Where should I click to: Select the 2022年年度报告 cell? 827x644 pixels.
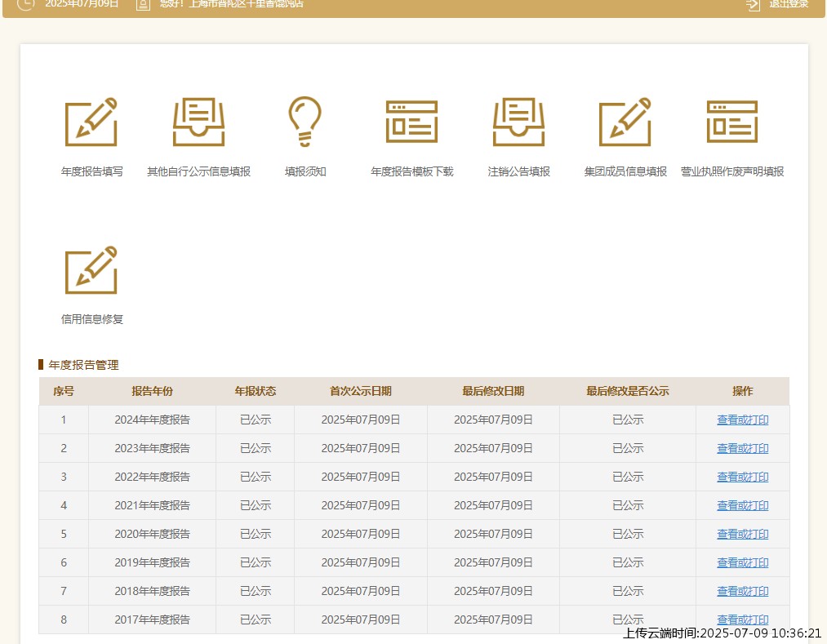pyautogui.click(x=152, y=477)
